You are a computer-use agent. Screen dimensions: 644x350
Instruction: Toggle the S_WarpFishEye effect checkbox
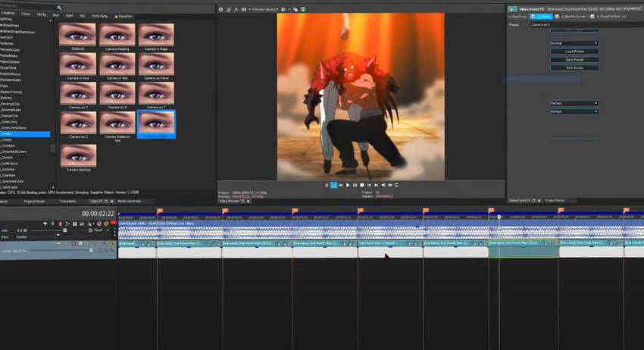tap(592, 17)
